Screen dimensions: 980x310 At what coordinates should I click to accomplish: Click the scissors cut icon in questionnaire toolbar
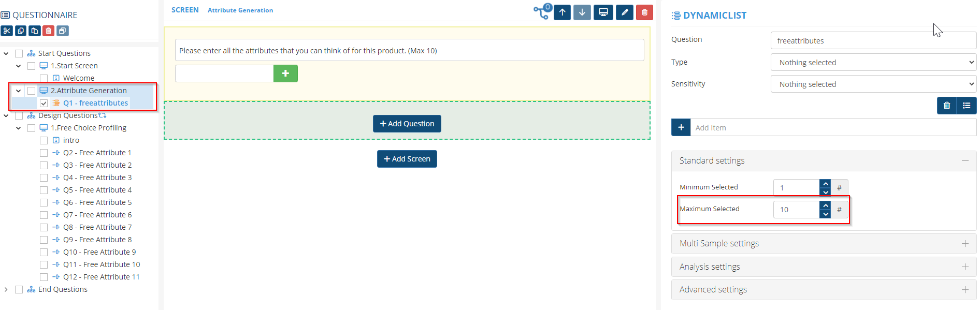pos(7,31)
